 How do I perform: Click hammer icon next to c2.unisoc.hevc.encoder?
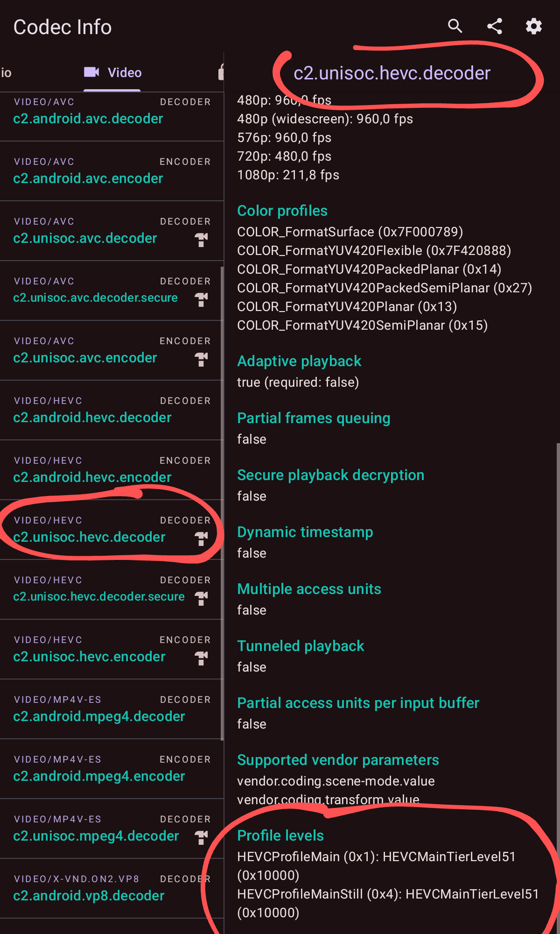tap(201, 658)
